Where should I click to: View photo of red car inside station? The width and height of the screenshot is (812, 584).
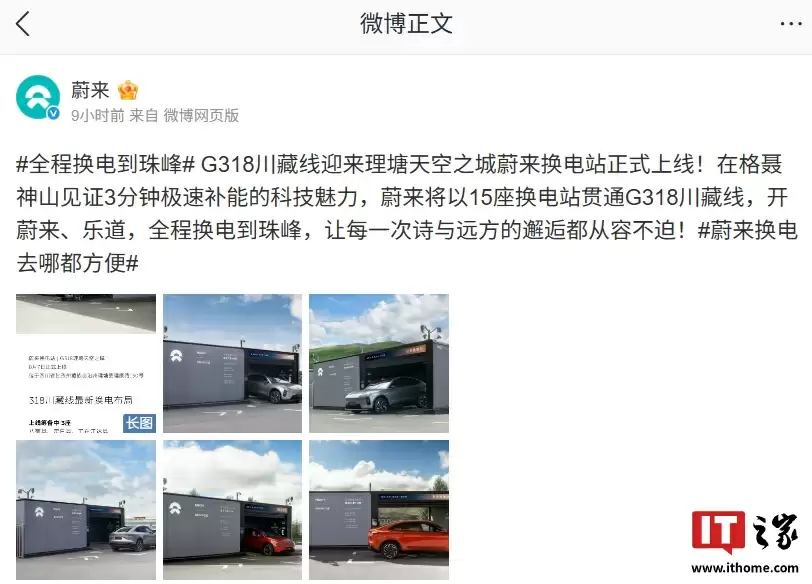click(x=233, y=510)
